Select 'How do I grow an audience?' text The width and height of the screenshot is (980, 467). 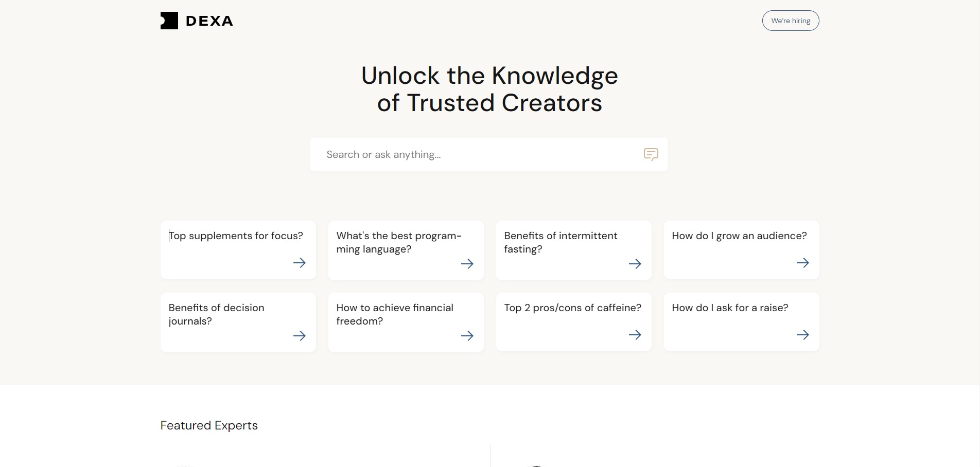[x=739, y=236]
